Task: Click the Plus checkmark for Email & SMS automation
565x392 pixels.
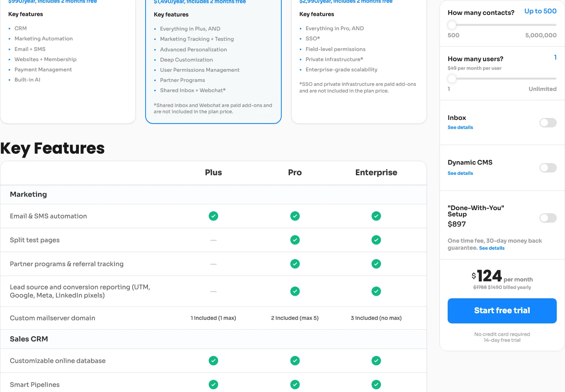Action: 213,216
